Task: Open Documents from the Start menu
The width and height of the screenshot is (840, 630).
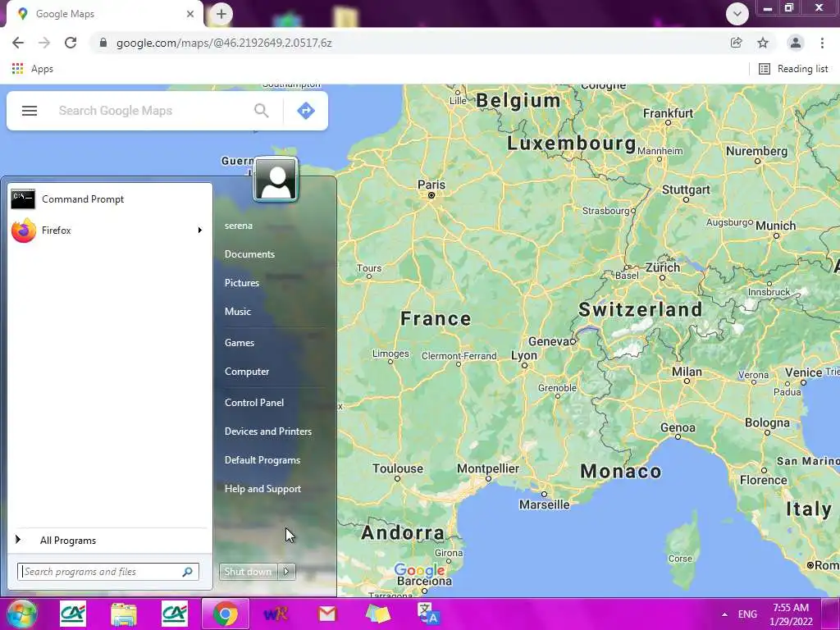Action: pyautogui.click(x=249, y=254)
